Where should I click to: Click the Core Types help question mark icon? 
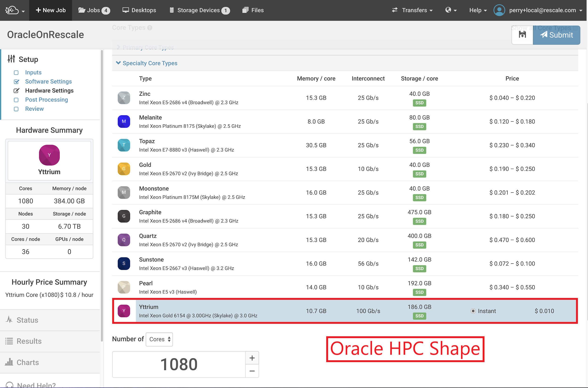150,28
